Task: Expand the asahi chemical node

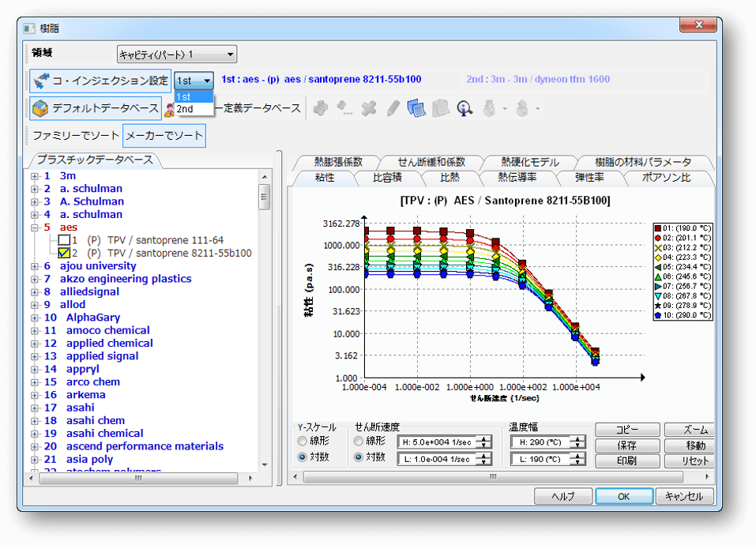Action: point(34,434)
